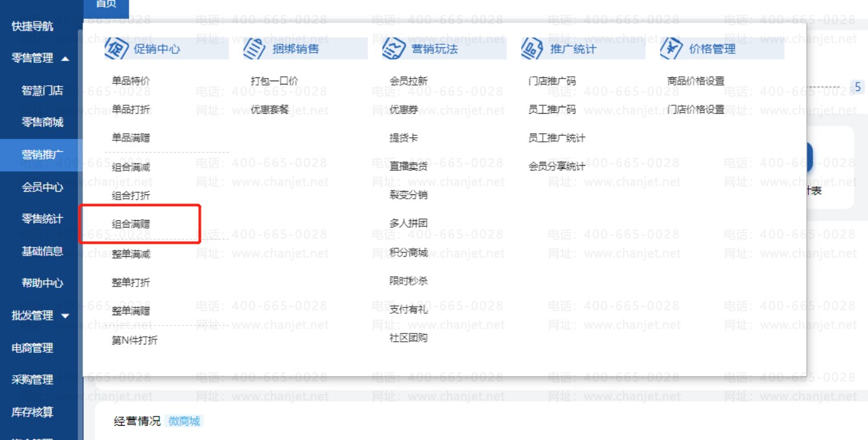This screenshot has width=868, height=440.
Task: Open 智慧门店 in the sidebar
Action: 43,90
